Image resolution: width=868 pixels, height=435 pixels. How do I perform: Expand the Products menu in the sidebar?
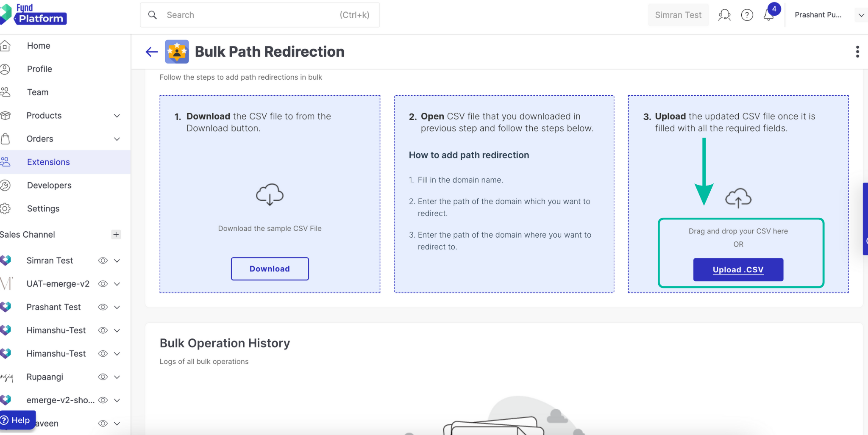(x=117, y=115)
